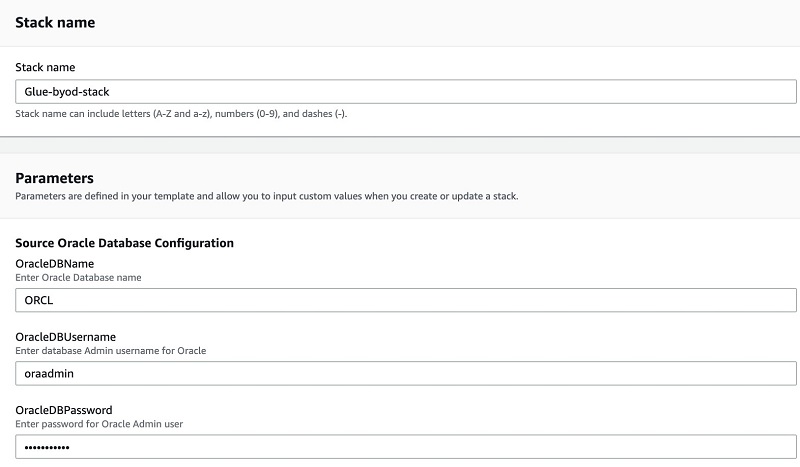The height and width of the screenshot is (467, 800).
Task: Click the ORCL text inside the database name box
Action: coord(39,300)
